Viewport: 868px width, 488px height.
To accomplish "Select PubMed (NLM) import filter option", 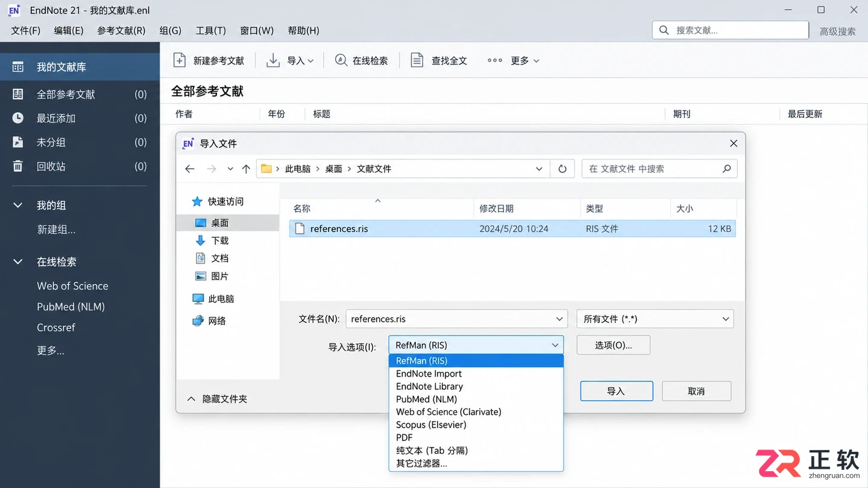I will [476, 399].
